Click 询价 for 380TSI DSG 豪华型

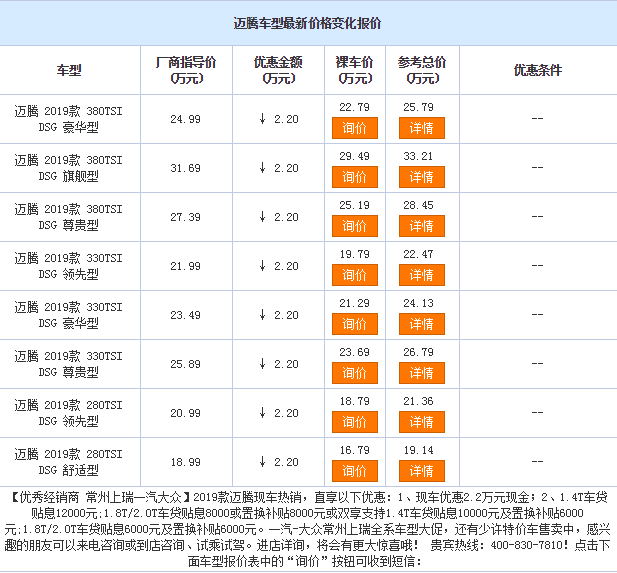coord(355,128)
